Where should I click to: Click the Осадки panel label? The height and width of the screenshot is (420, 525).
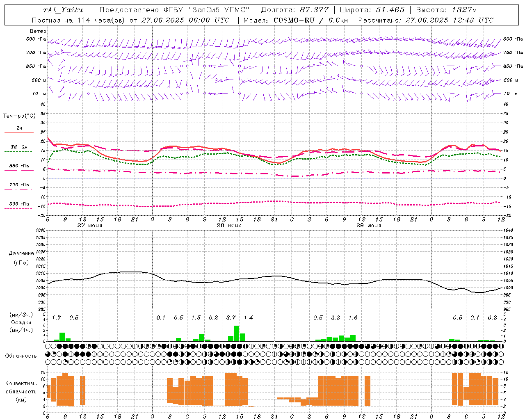21,322
